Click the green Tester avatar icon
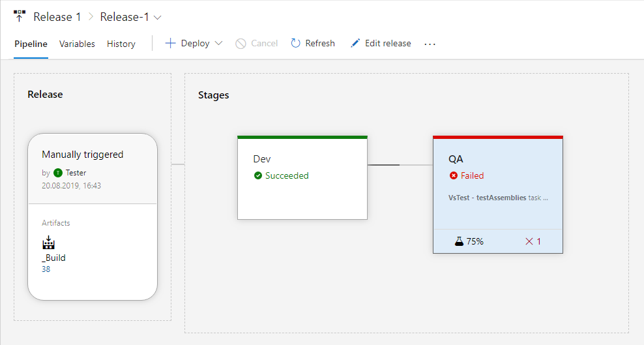The width and height of the screenshot is (644, 345). point(58,173)
